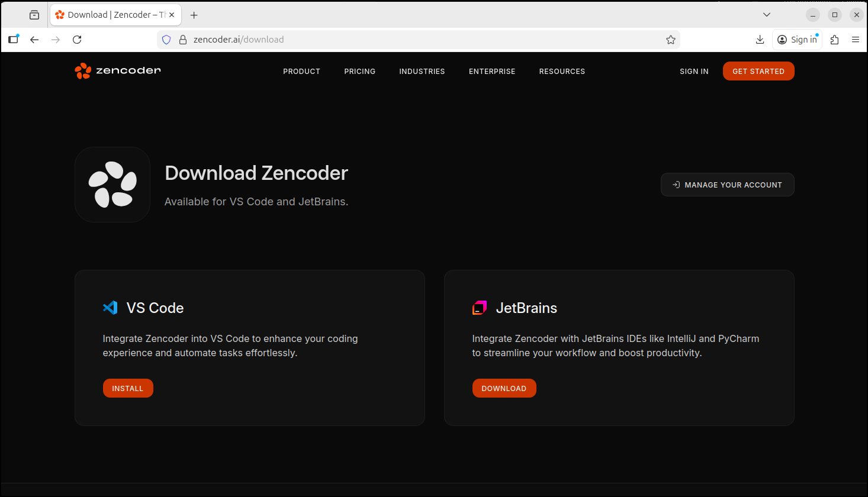Bookmark the page using the star icon
The height and width of the screenshot is (497, 868).
point(671,39)
